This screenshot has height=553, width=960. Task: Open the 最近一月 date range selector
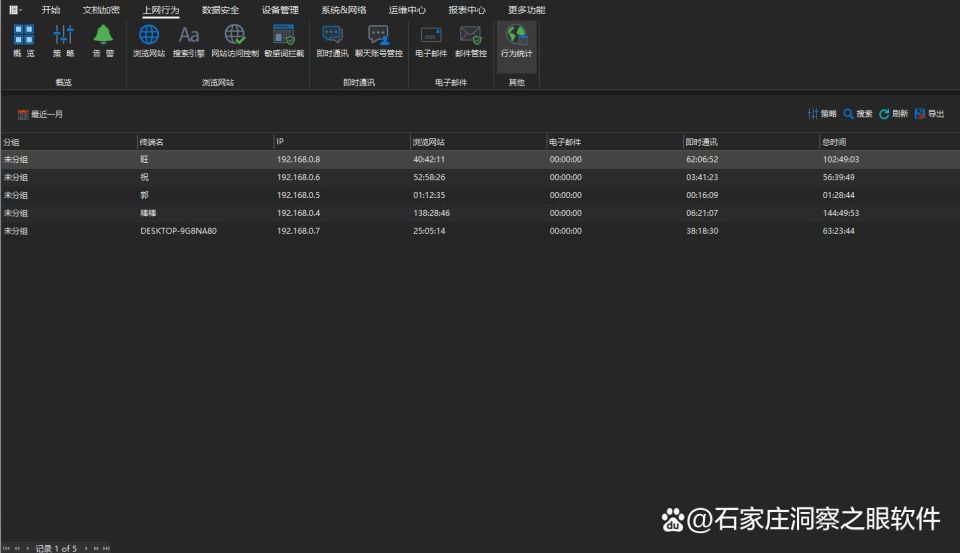40,114
